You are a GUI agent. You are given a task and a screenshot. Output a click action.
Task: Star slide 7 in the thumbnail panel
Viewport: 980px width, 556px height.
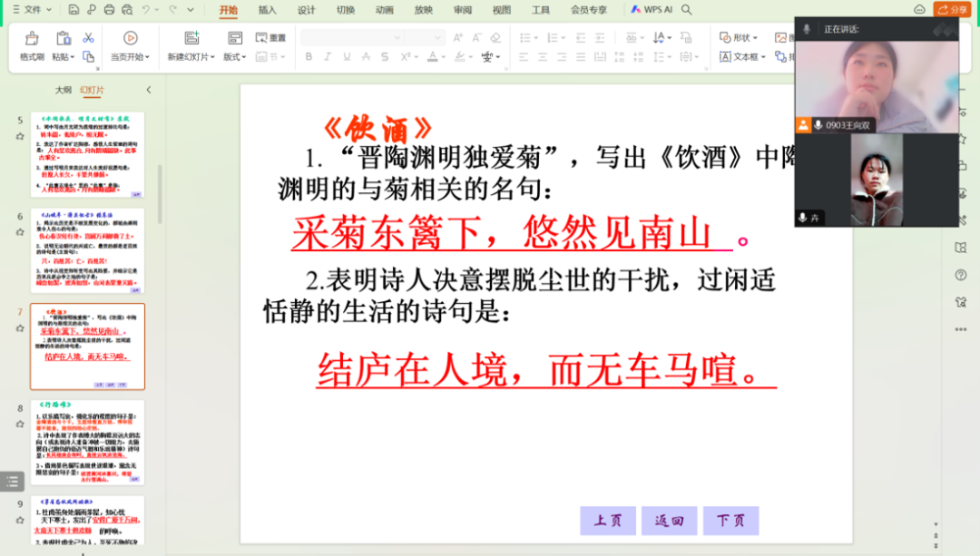(20, 327)
